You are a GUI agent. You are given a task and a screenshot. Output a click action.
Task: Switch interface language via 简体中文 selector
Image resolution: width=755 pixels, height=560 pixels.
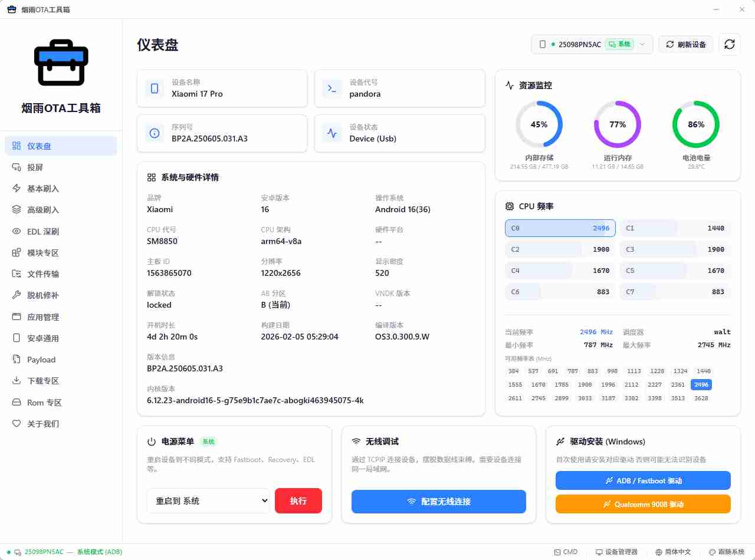pos(674,552)
